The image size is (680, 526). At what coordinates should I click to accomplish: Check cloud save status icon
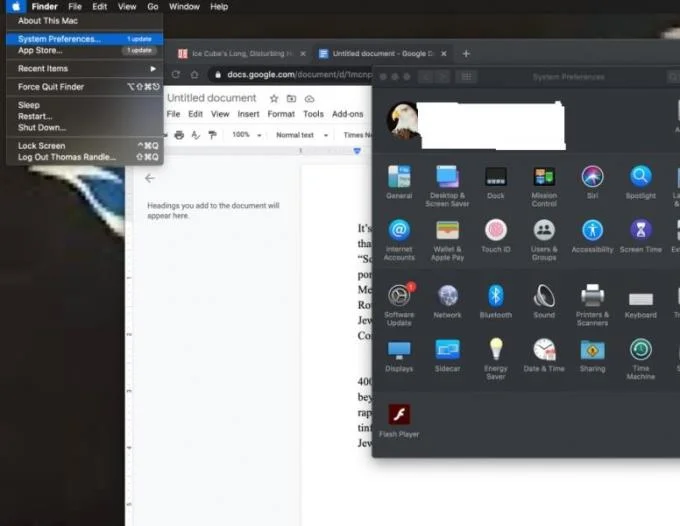309,99
